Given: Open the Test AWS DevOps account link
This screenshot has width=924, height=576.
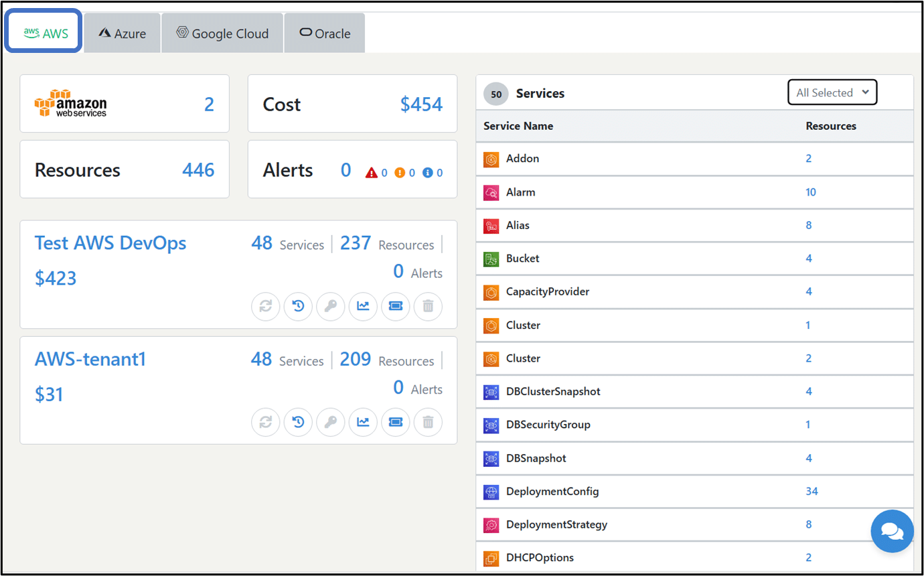Looking at the screenshot, I should pos(110,243).
